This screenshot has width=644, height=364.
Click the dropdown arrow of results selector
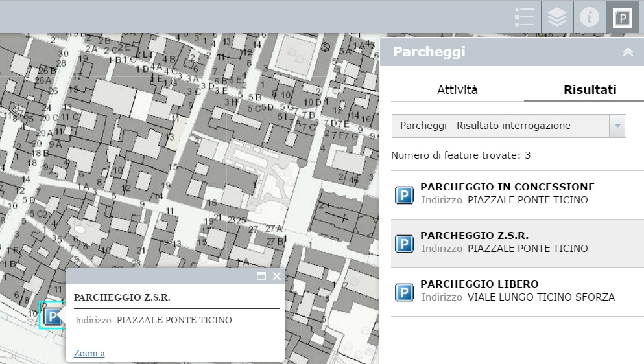[617, 126]
